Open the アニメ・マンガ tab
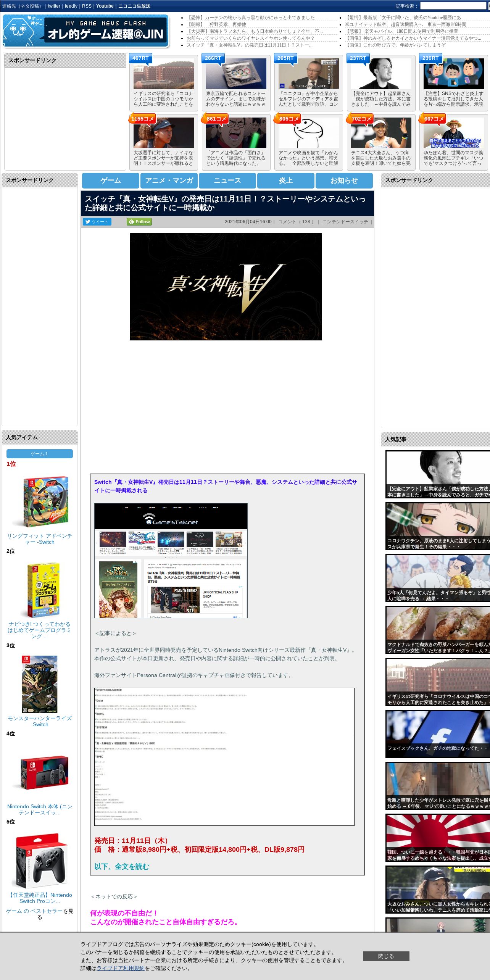The image size is (490, 980). (169, 181)
